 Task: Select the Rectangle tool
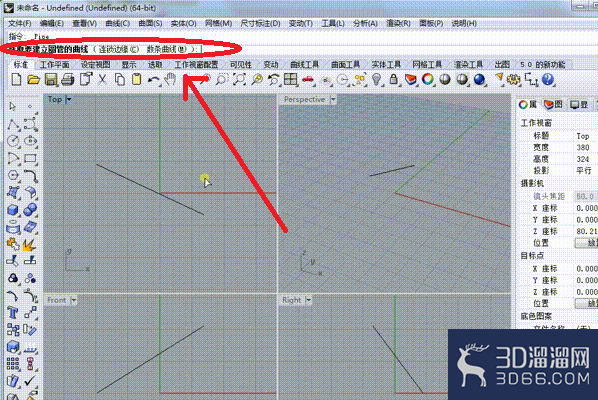30,158
